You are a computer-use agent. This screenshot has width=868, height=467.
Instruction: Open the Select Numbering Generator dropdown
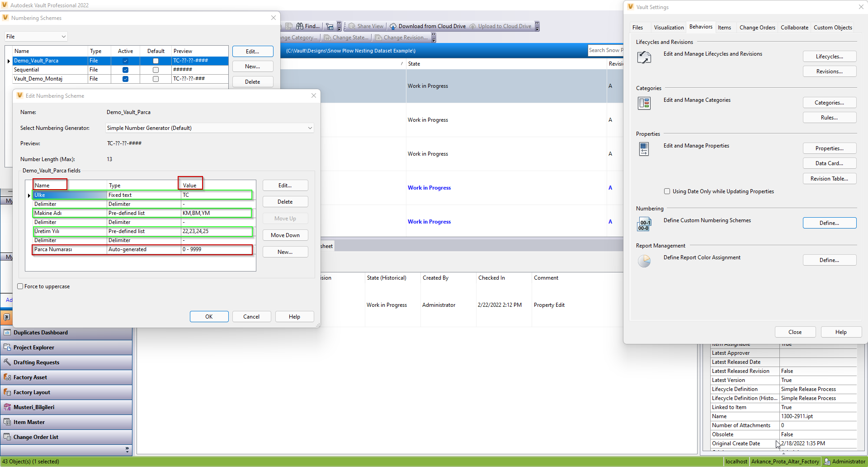[x=310, y=128]
